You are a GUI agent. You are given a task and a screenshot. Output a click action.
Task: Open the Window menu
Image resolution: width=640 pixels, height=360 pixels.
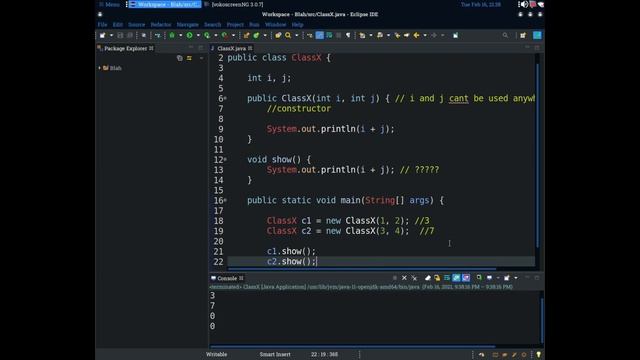(x=276, y=24)
